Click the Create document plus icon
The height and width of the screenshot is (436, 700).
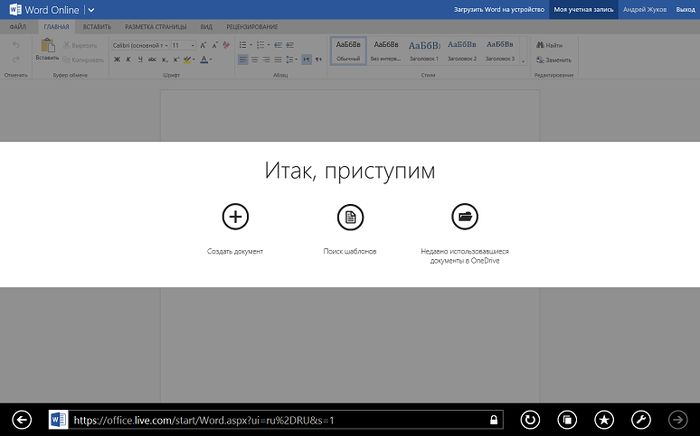tap(235, 216)
